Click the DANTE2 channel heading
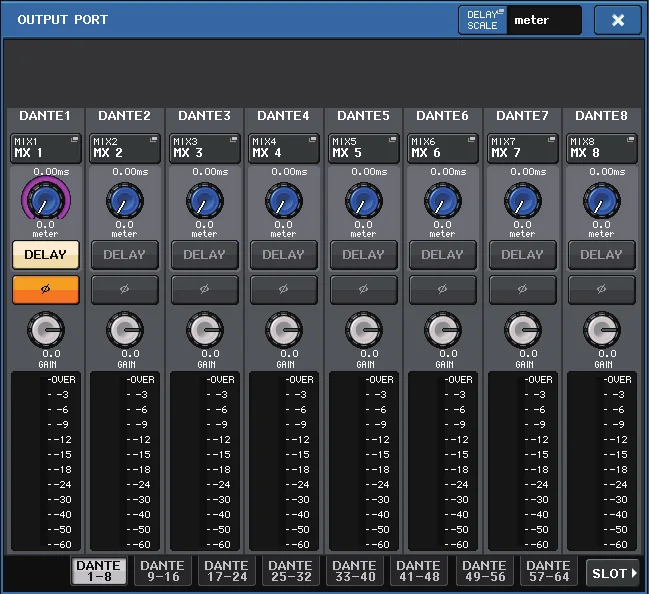 (x=125, y=115)
